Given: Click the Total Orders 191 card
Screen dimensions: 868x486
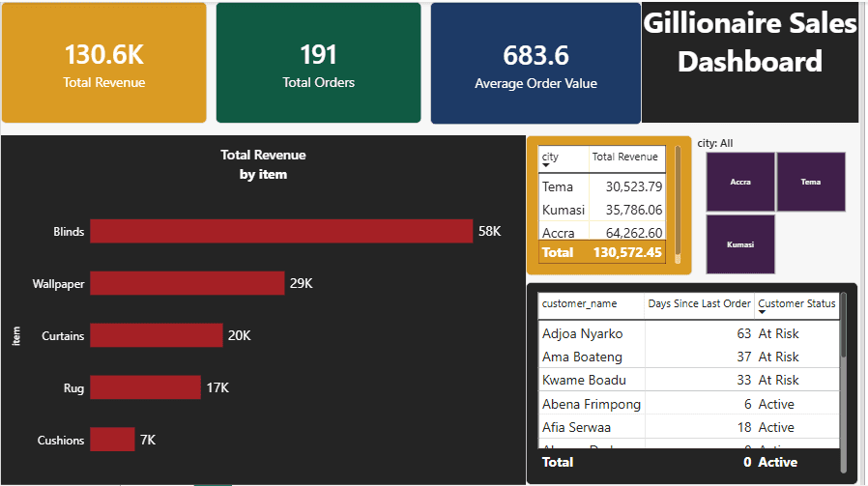Looking at the screenshot, I should (318, 63).
